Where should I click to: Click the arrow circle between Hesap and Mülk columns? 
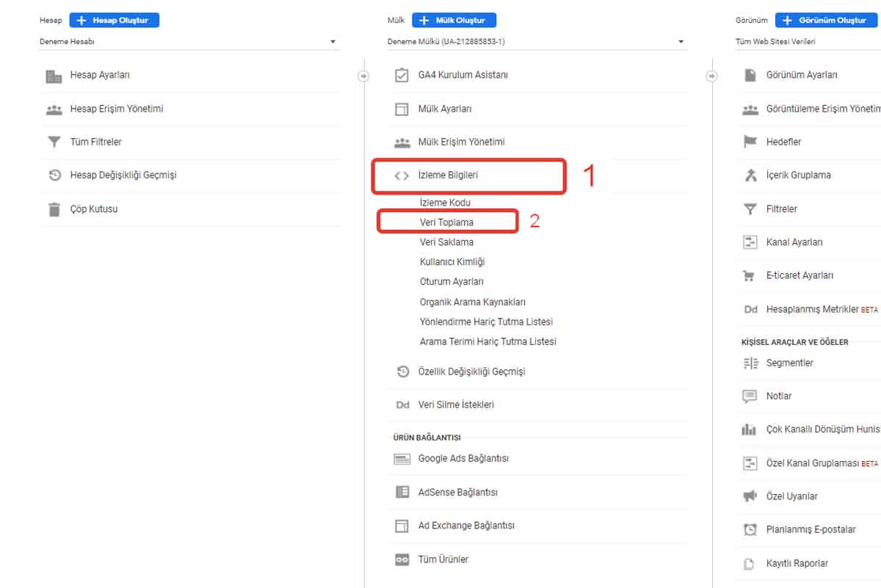(x=363, y=76)
